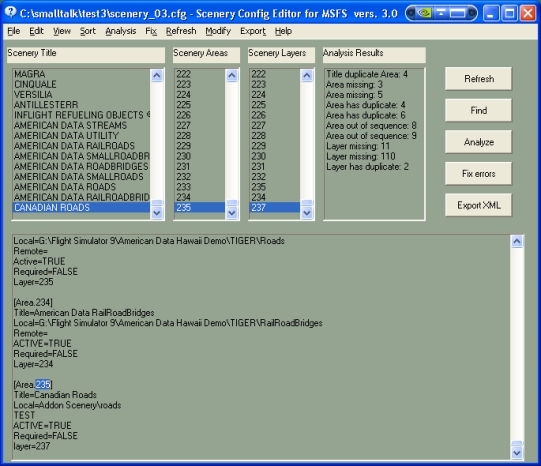This screenshot has width=541, height=466.
Task: Select highlighted 235 in Scenery Areas list
Action: (x=200, y=208)
